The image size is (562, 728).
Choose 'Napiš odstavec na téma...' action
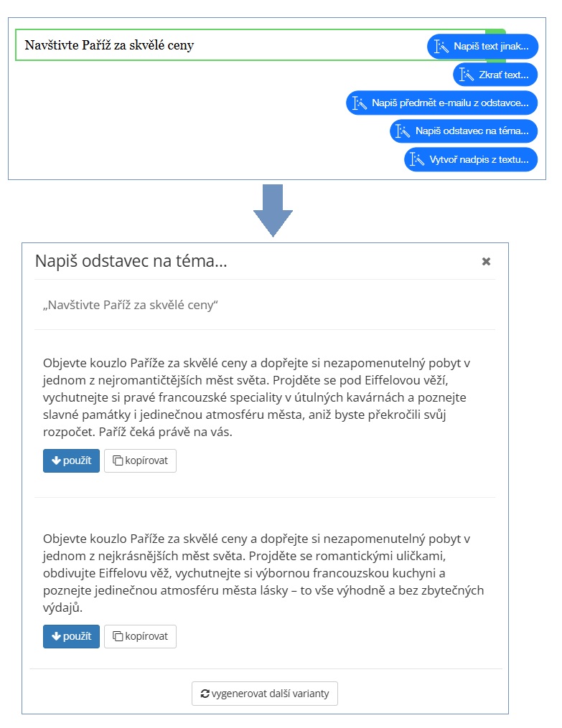464,131
